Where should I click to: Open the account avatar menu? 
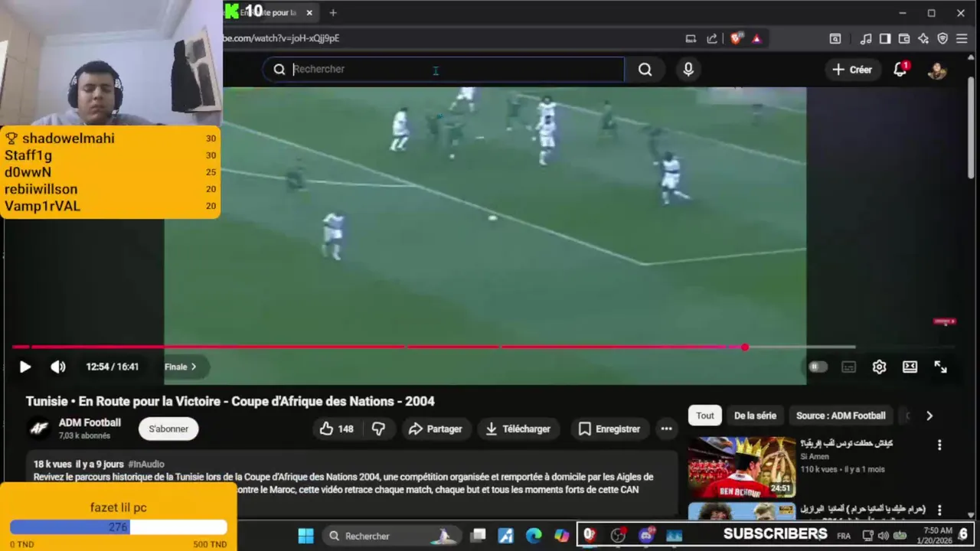coord(937,70)
